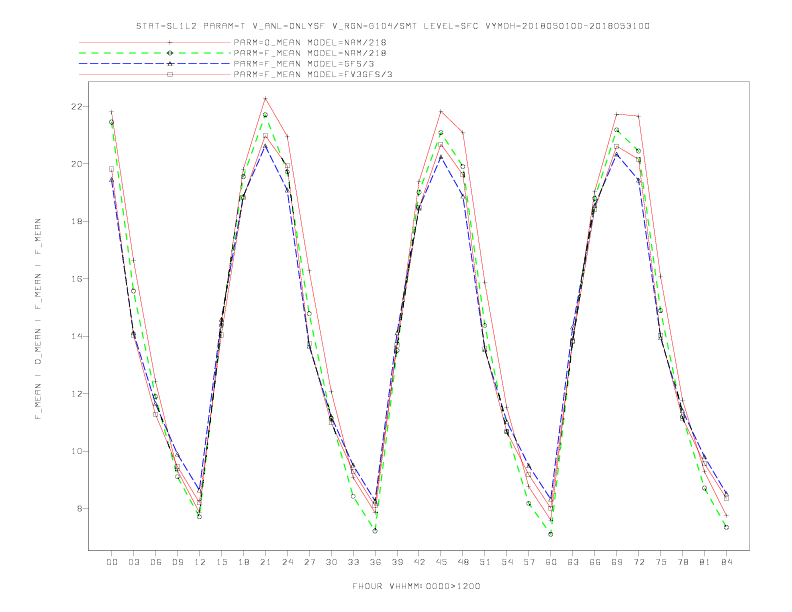Click y-axis tick value 16

(77, 279)
